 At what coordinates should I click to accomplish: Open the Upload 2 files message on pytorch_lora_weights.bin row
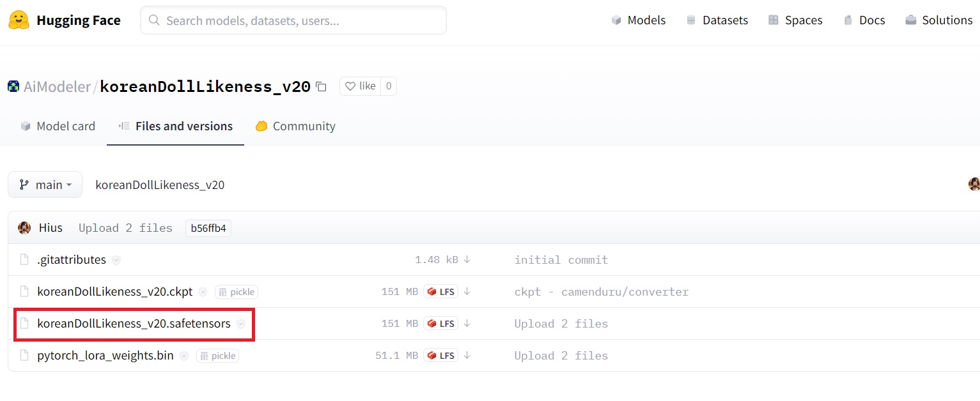[x=561, y=356]
